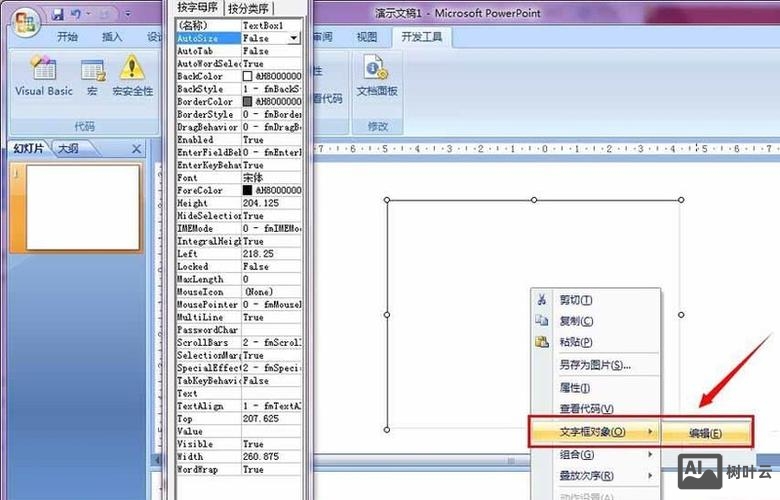Close the slides/outline pane with X

tap(136, 148)
